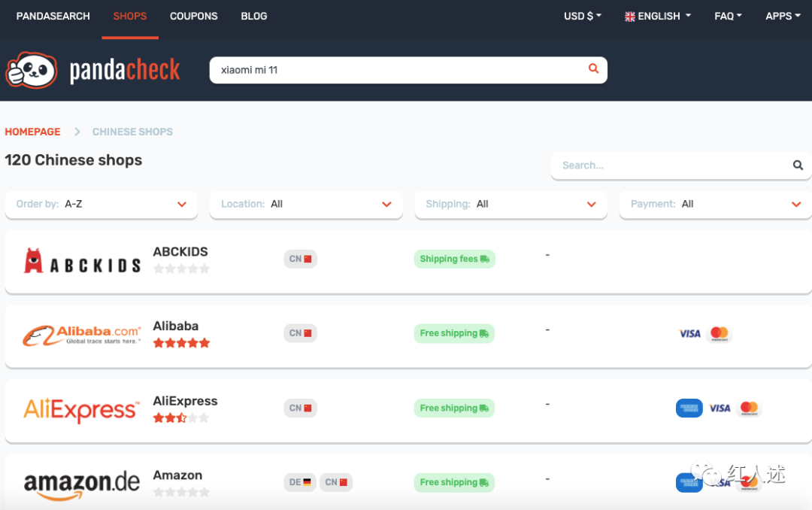Screen dimensions: 812x510
Task: Click the orange search magnifier icon
Action: coord(593,69)
